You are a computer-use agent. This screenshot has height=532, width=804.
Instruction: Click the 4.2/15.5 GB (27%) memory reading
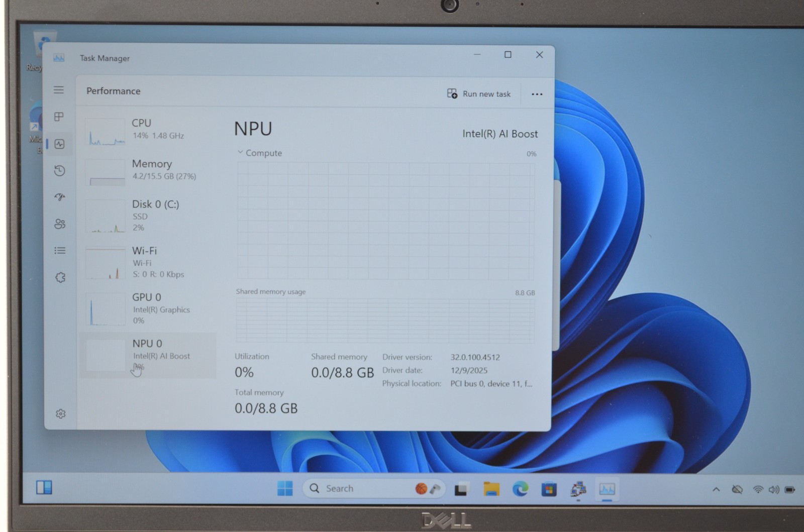coord(164,176)
